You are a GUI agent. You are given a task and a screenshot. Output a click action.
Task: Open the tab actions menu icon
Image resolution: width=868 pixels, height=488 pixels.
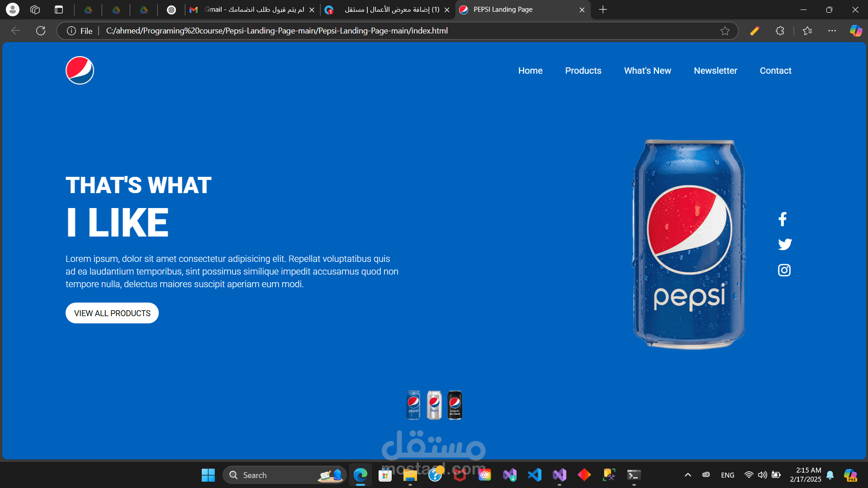tap(59, 9)
